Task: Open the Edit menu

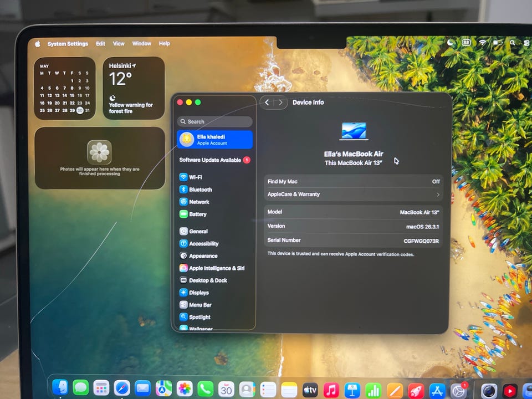Action: click(100, 44)
